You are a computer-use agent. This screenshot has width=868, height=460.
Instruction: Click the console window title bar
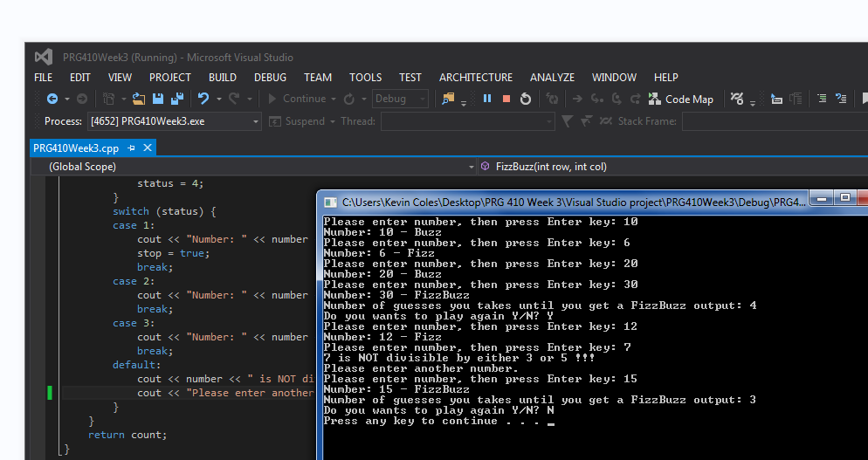pyautogui.click(x=568, y=202)
